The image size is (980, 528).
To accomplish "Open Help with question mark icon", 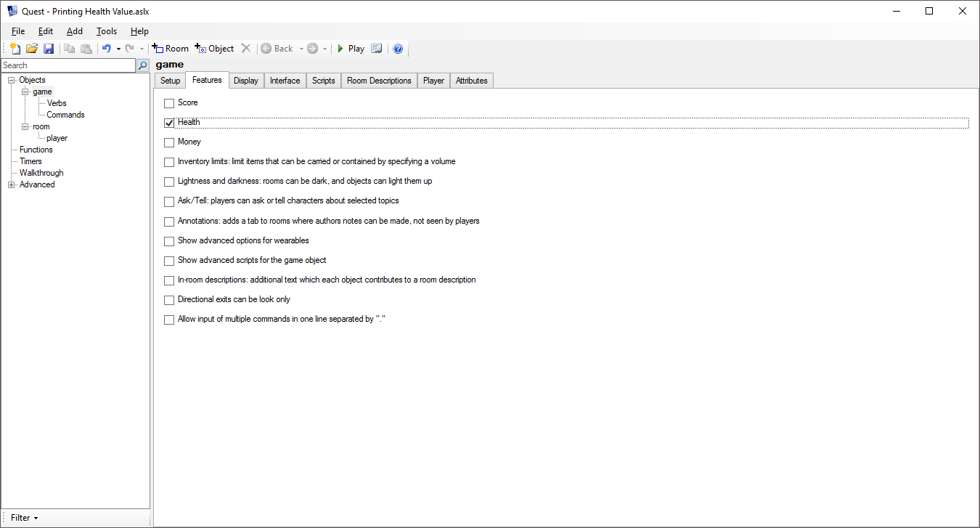I will point(398,49).
